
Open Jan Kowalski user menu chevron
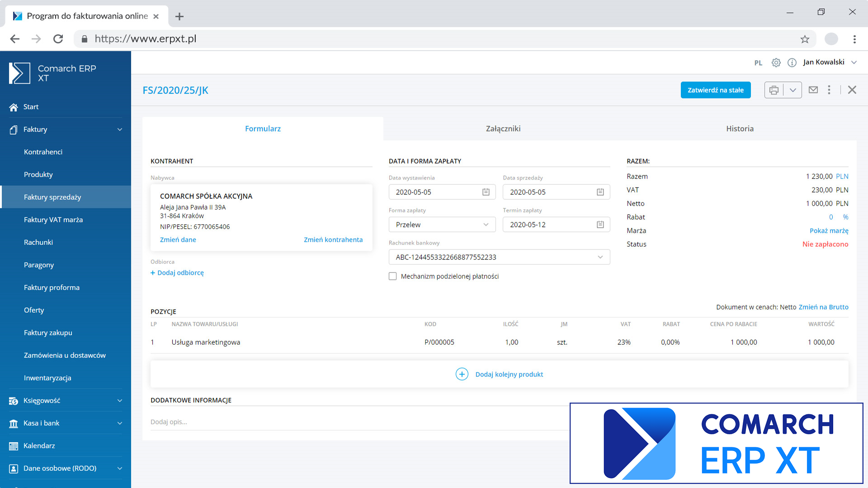[854, 62]
